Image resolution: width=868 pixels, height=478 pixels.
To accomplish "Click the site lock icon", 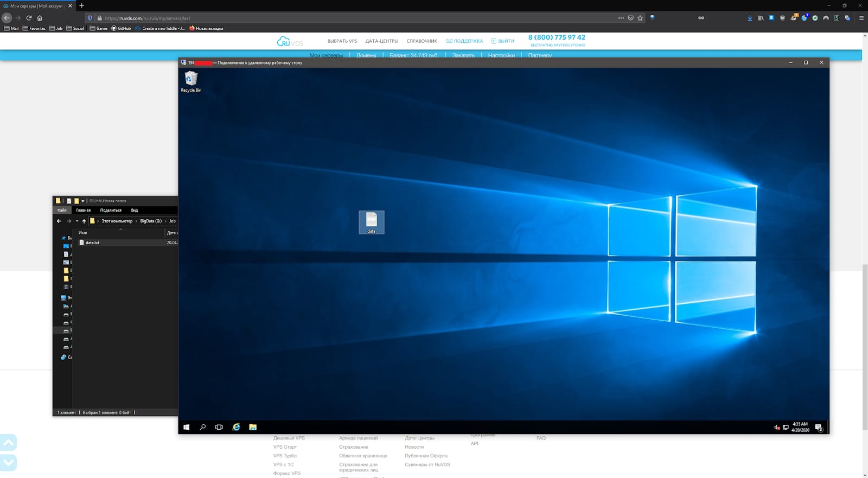I will pyautogui.click(x=99, y=18).
